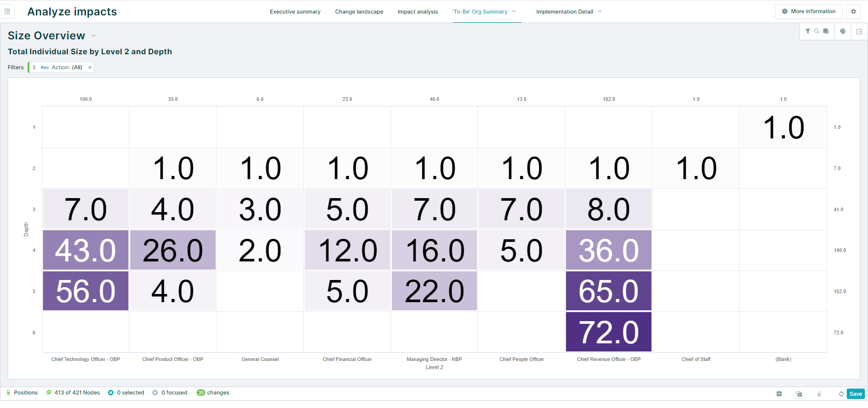Click the Chief Product Officer - OBP axis label

tap(173, 359)
